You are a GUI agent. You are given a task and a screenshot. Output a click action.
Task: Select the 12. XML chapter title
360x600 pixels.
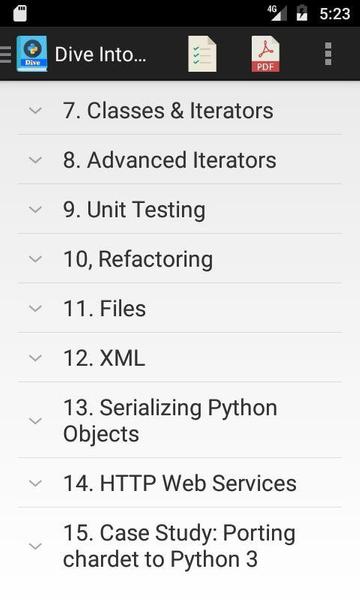coord(104,358)
